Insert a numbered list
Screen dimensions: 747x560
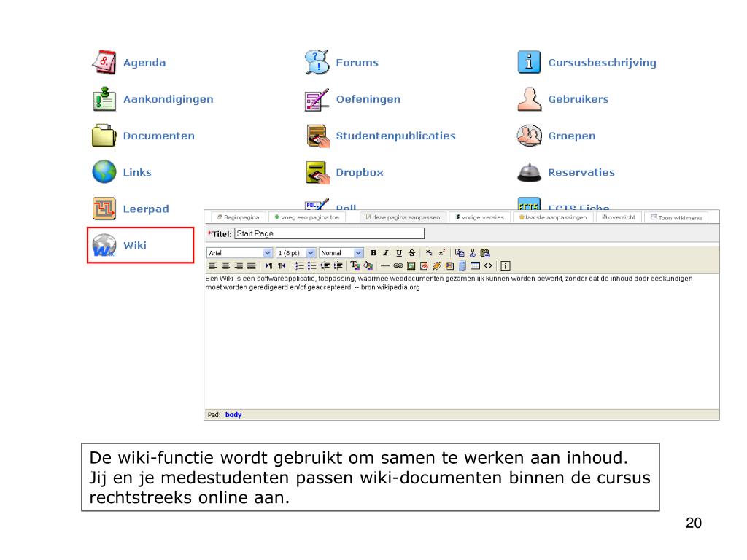[x=299, y=265]
